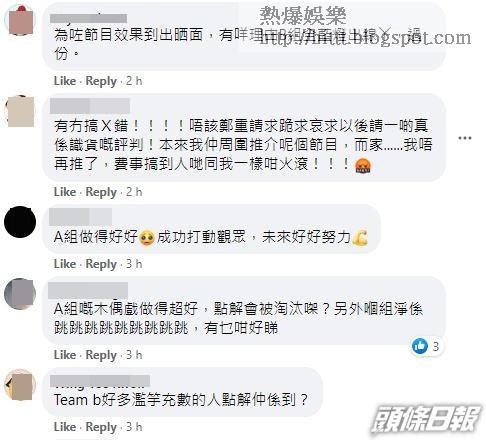
Task: Click the three-dots options icon beside second comment
Action: click(465, 138)
